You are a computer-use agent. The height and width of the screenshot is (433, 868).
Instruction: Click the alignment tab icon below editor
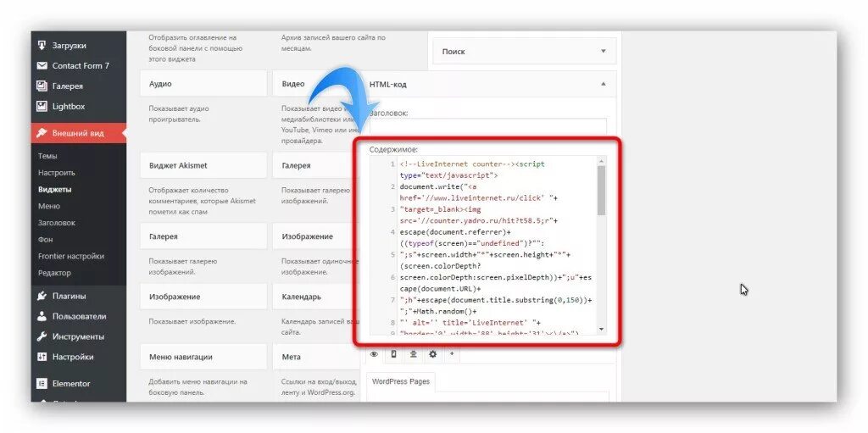pos(414,354)
